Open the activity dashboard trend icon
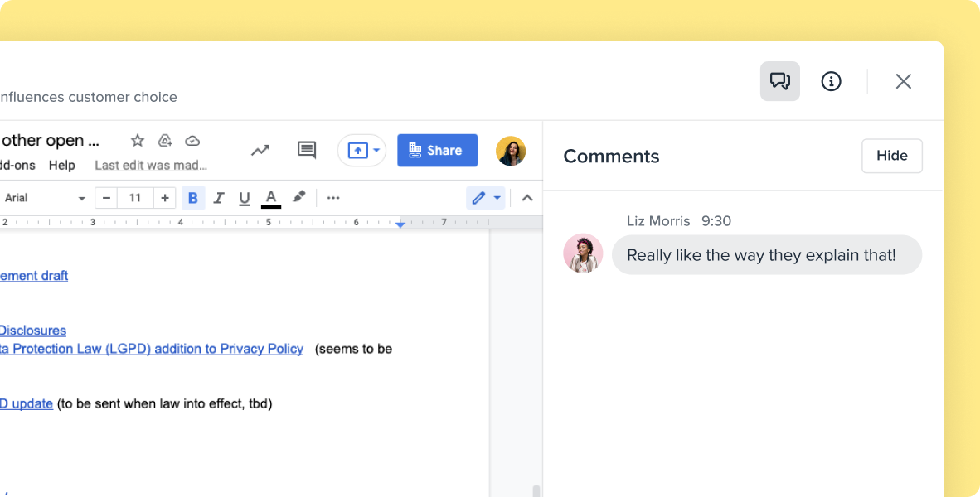 pos(260,150)
